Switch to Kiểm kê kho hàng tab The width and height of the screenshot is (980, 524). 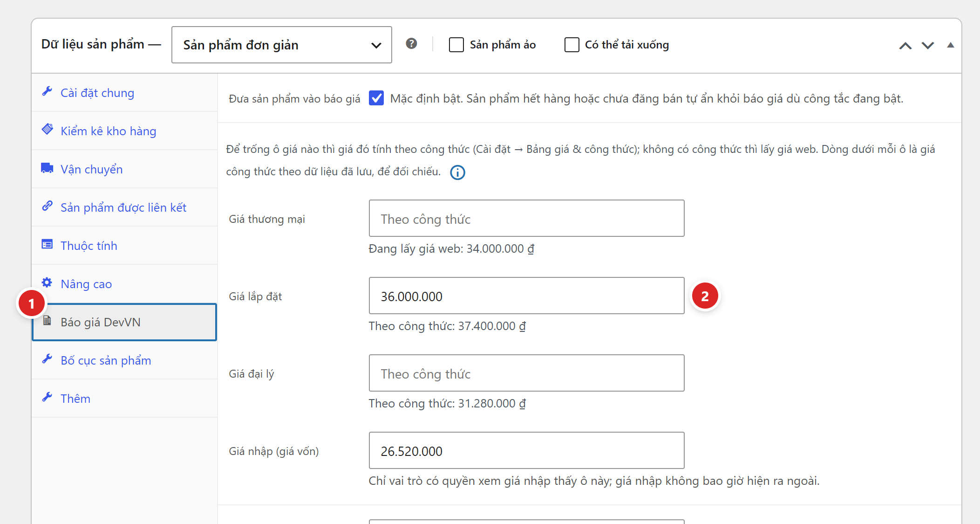(124, 131)
